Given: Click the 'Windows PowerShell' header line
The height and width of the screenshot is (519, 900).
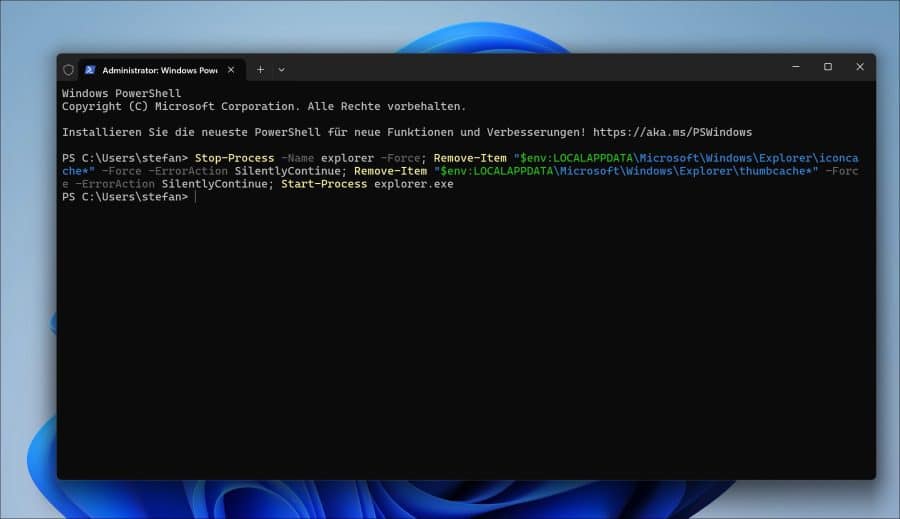Looking at the screenshot, I should click(122, 93).
